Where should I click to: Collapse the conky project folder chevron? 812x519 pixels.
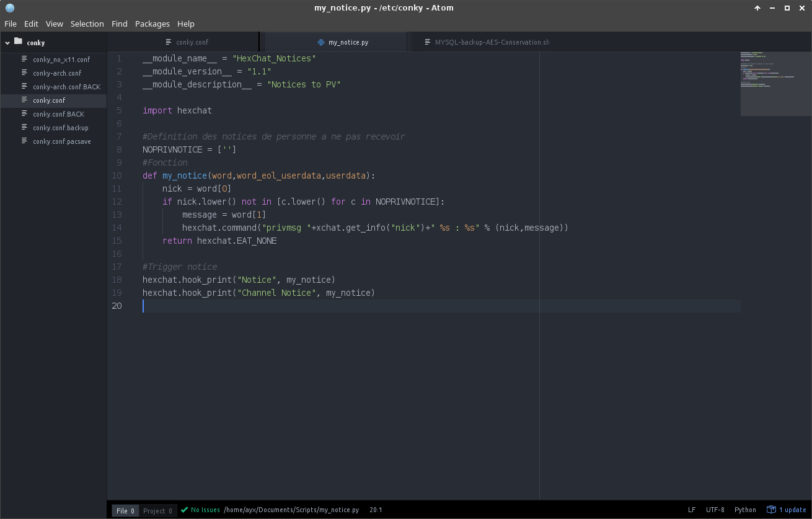[7, 43]
